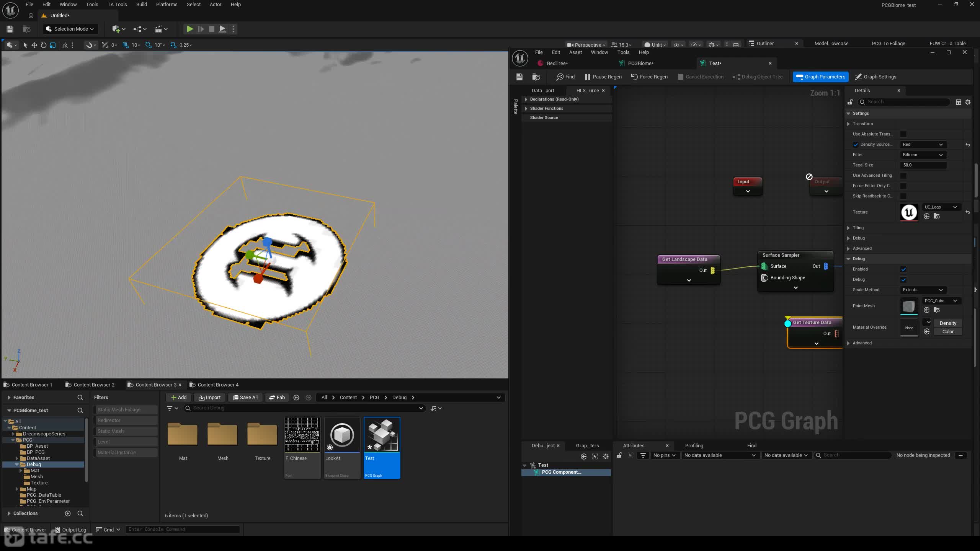This screenshot has height=551, width=980.
Task: Open Scale Method Extents dropdown
Action: [923, 290]
